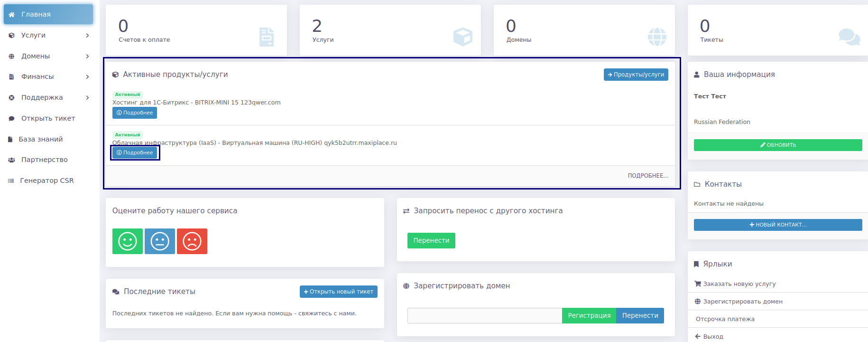Click the globe icon beside Зарегистрировать домен heading

tap(406, 286)
